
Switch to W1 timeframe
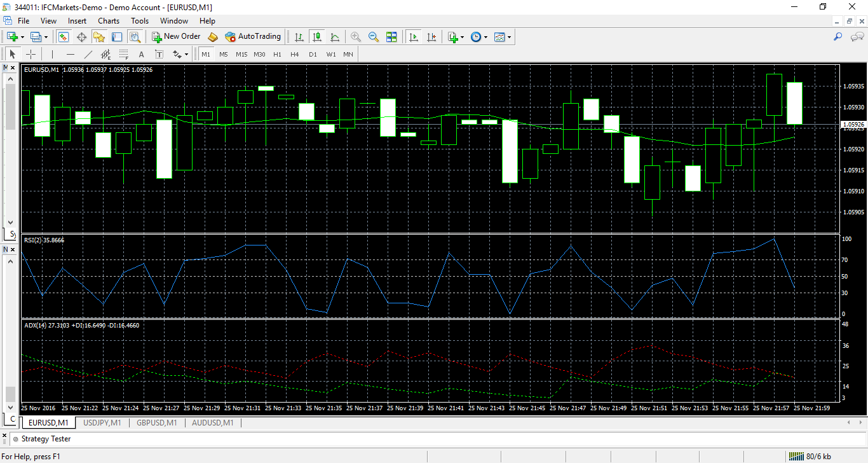click(x=330, y=54)
